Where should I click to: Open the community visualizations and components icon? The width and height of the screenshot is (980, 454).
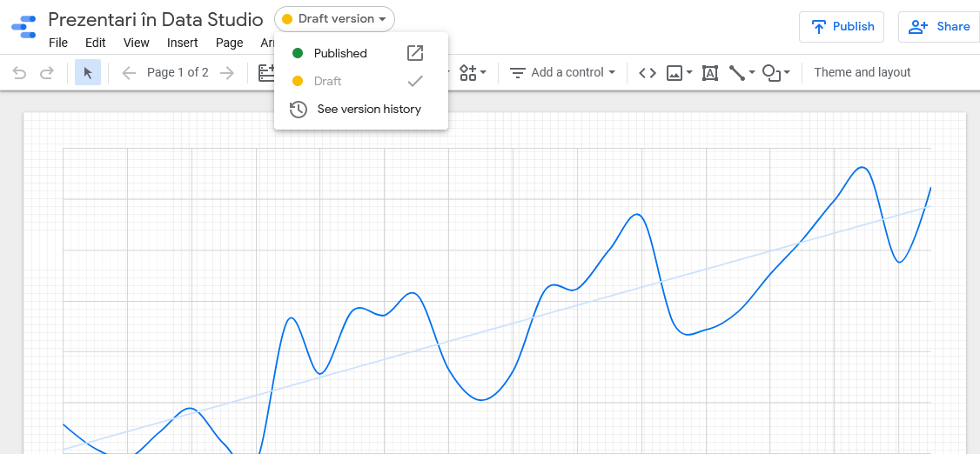coord(468,72)
